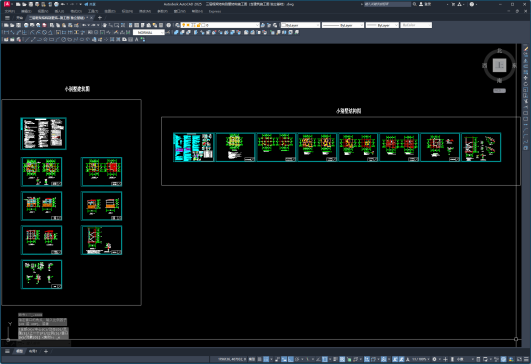
Task: Click the command line input field
Action: 44,343
